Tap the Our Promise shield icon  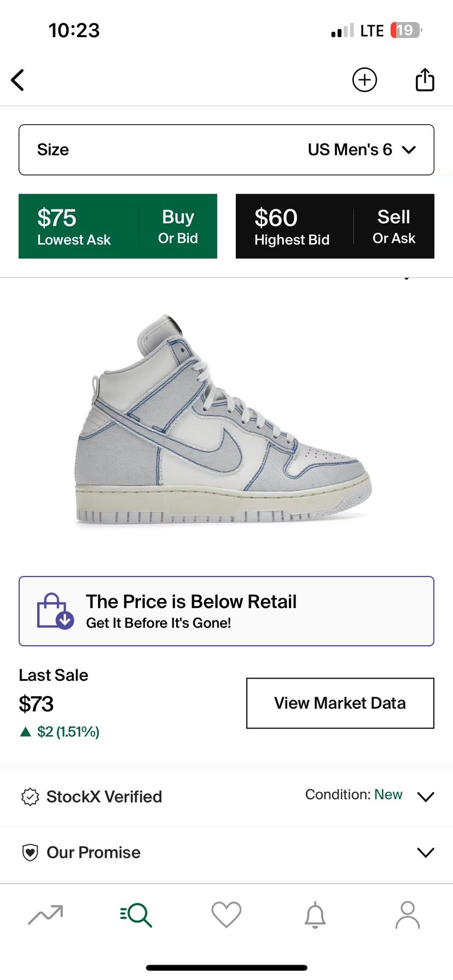pyautogui.click(x=30, y=852)
